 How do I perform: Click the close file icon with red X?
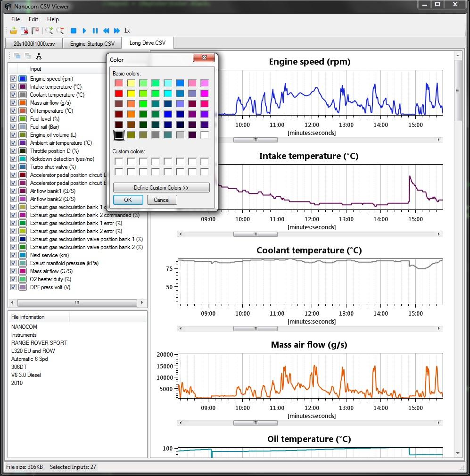[x=25, y=31]
